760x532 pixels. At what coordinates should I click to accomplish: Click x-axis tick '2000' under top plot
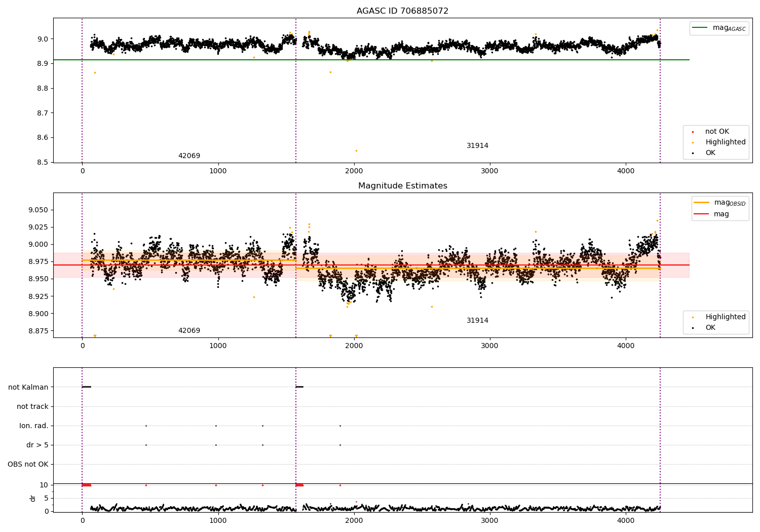(354, 171)
